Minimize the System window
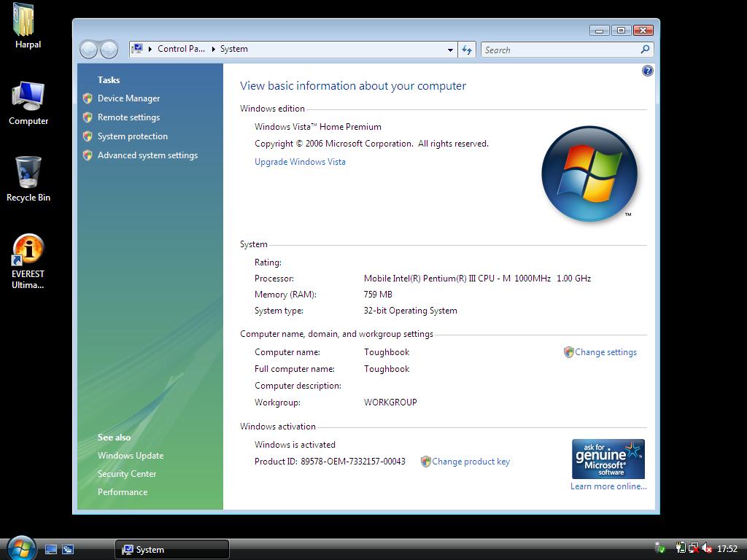This screenshot has height=560, width=747. (600, 31)
